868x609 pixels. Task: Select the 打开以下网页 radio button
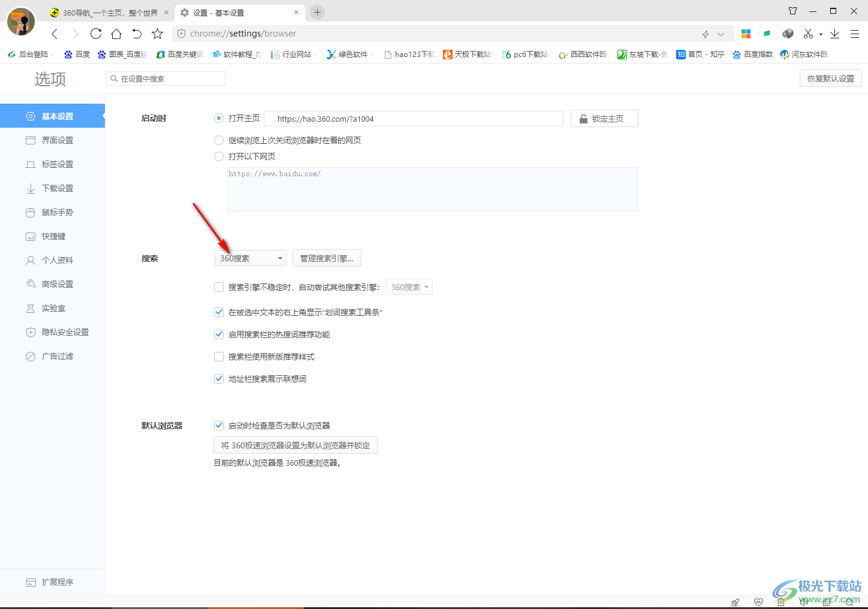[x=219, y=156]
